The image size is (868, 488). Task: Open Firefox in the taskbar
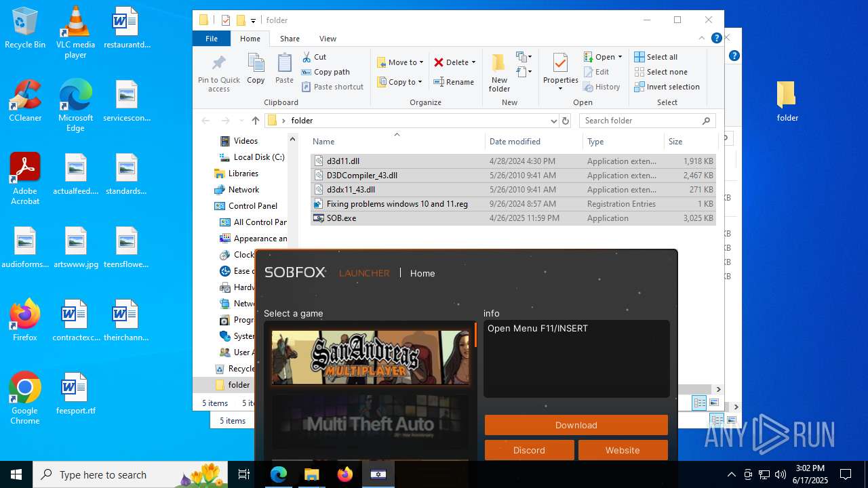345,474
